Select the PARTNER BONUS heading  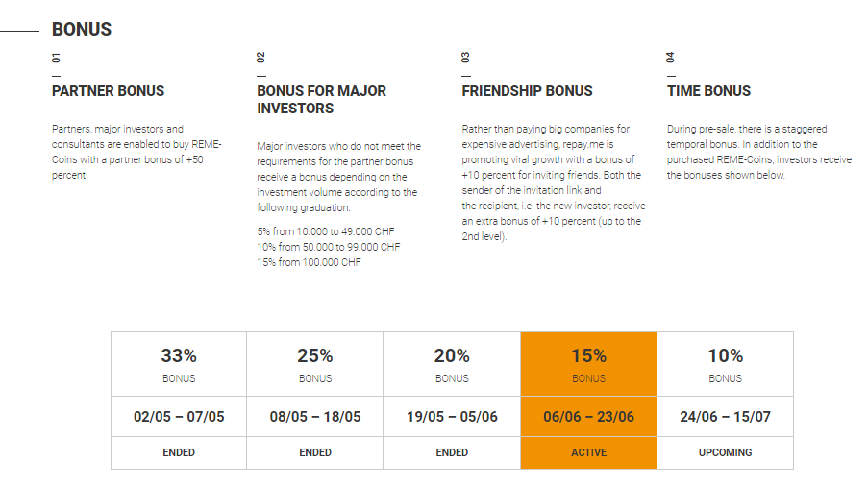click(x=108, y=91)
